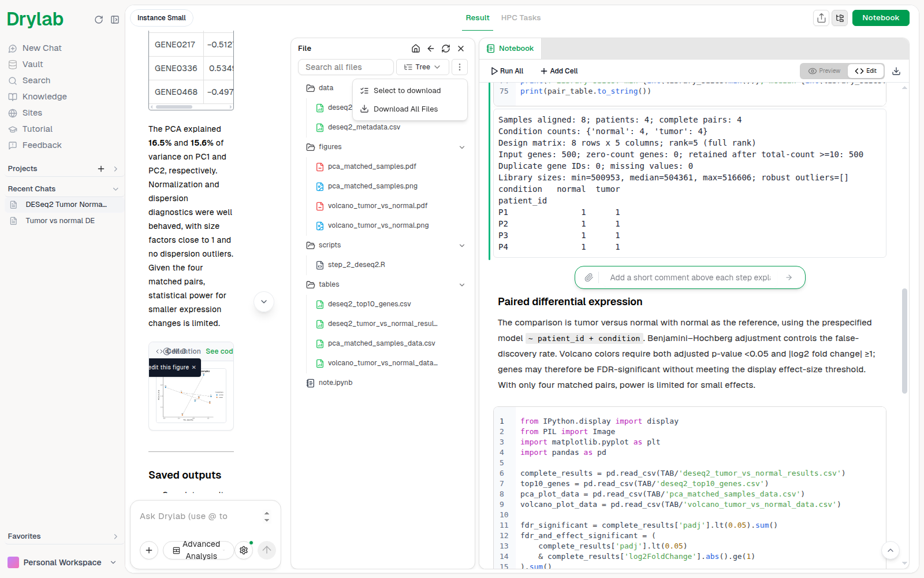Choose Select to download menu item
Image resolution: width=924 pixels, height=578 pixels.
tap(409, 91)
